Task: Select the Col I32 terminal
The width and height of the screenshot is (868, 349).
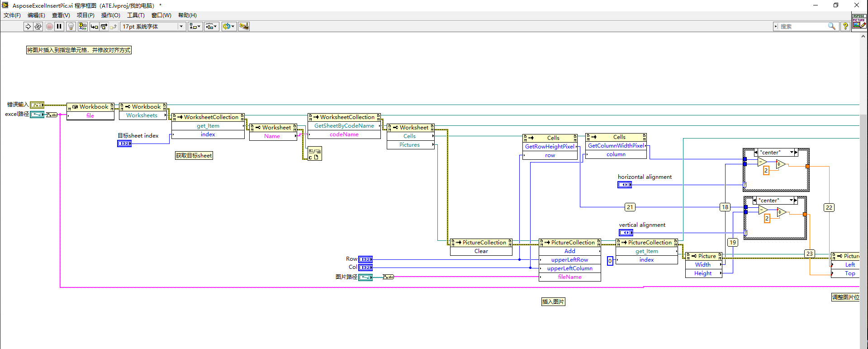Action: coord(365,268)
